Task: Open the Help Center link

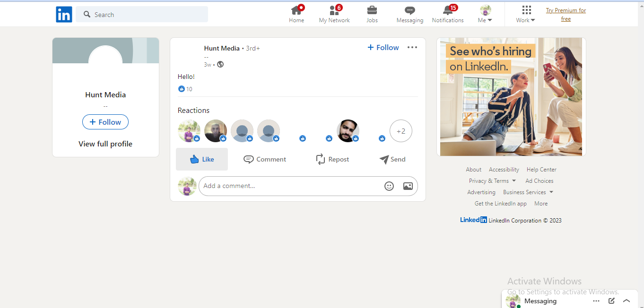Action: pyautogui.click(x=541, y=170)
